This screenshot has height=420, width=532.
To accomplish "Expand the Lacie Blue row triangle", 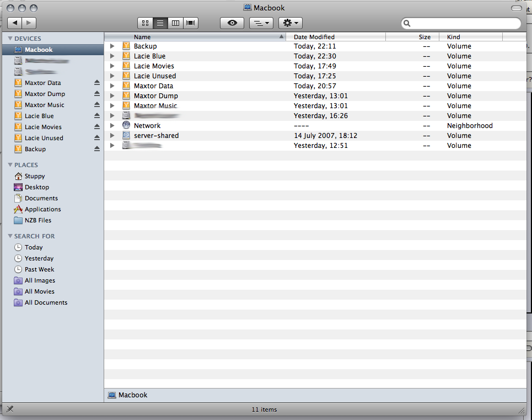I will pos(112,56).
